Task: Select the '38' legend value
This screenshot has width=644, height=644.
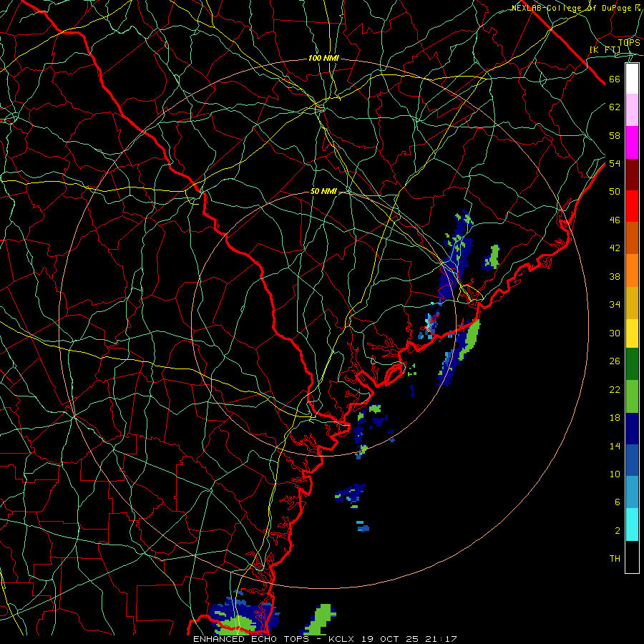Action: [615, 276]
